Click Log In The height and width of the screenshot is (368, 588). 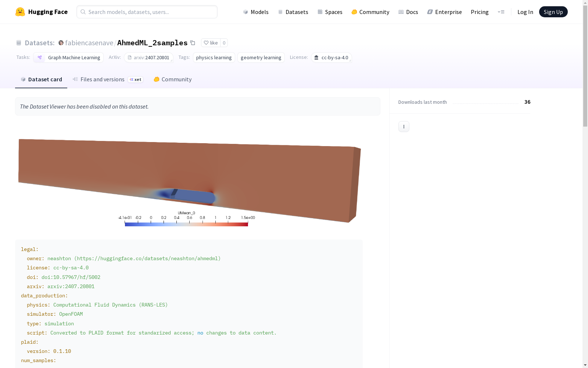[x=525, y=12]
